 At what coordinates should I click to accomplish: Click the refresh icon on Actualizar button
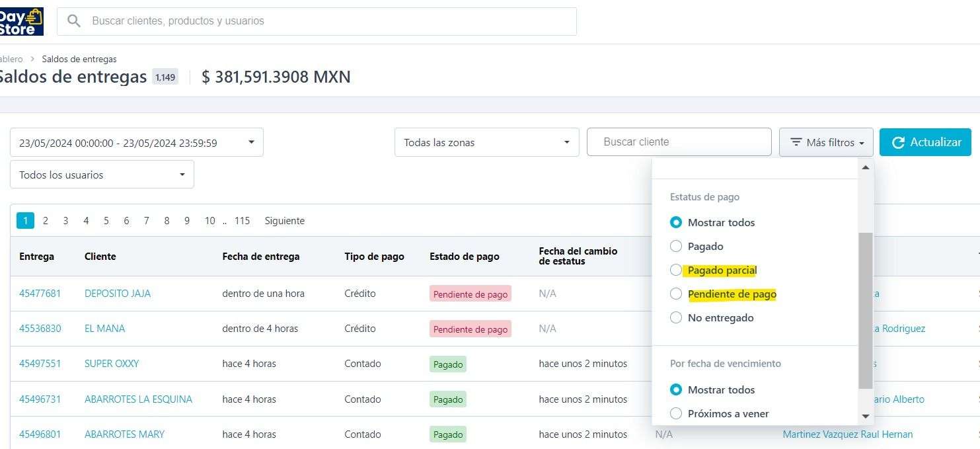point(898,142)
